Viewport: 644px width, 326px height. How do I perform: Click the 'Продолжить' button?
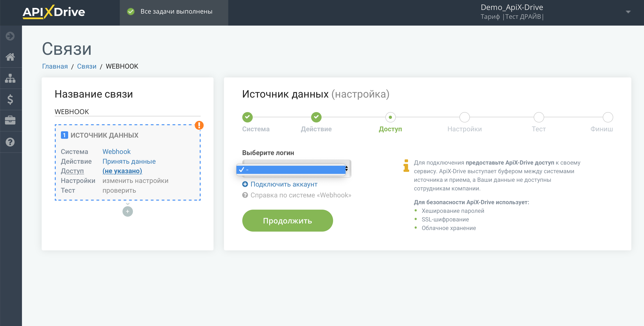click(x=288, y=221)
